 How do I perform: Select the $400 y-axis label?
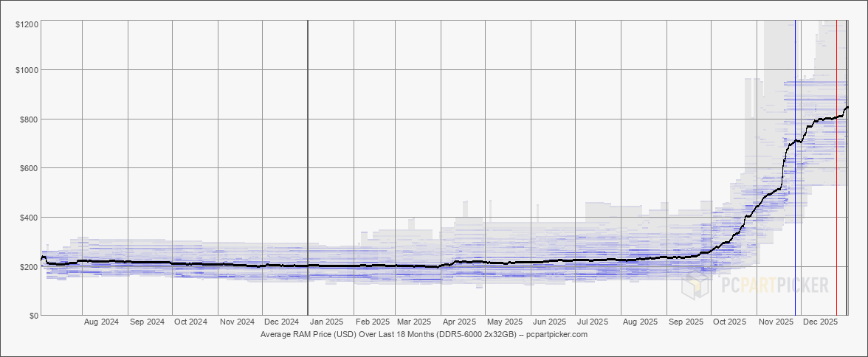[30, 218]
